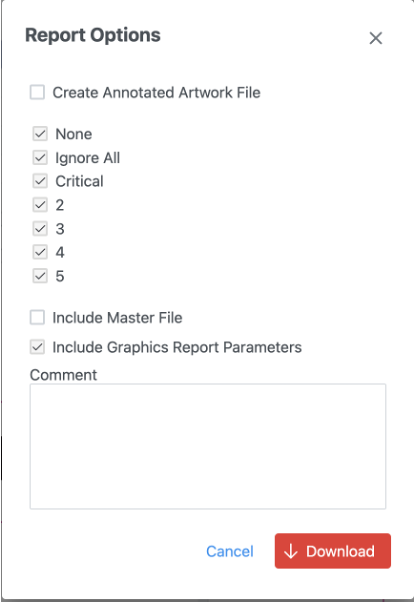Toggle the Critical severity checkbox
414x602 pixels.
[x=40, y=181]
